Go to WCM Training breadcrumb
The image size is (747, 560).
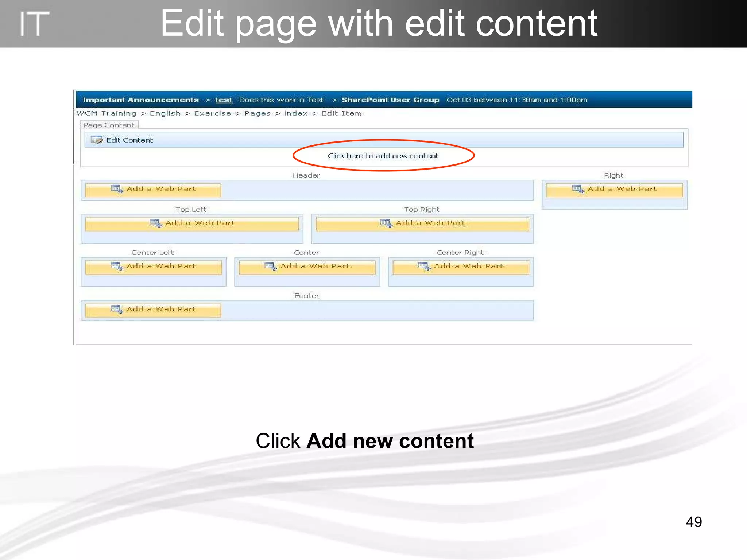point(106,113)
